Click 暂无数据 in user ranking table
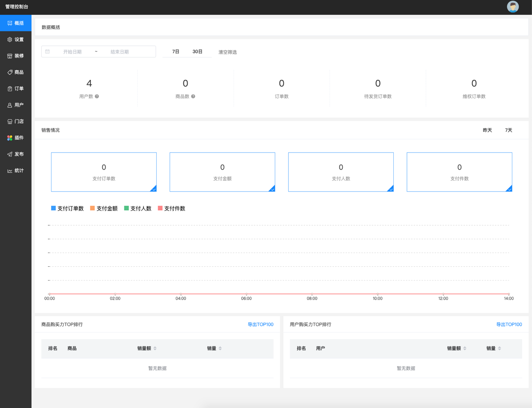Viewport: 532px width, 408px height. [x=406, y=368]
